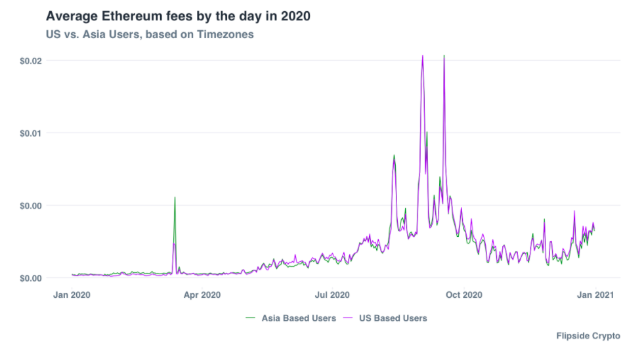
Task: Click the green Asia legend line swatch
Action: point(251,318)
